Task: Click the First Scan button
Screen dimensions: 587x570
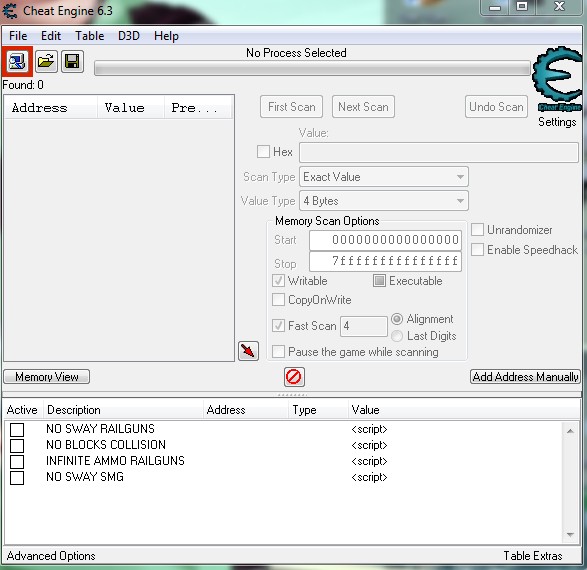Action: [x=292, y=107]
